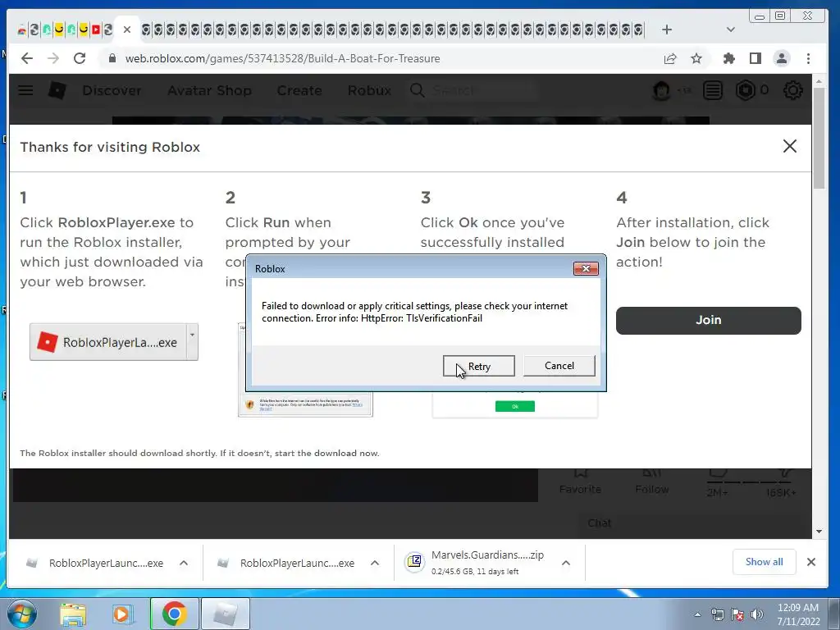Open the Chrome profile avatar icon
The image size is (840, 630).
[782, 58]
